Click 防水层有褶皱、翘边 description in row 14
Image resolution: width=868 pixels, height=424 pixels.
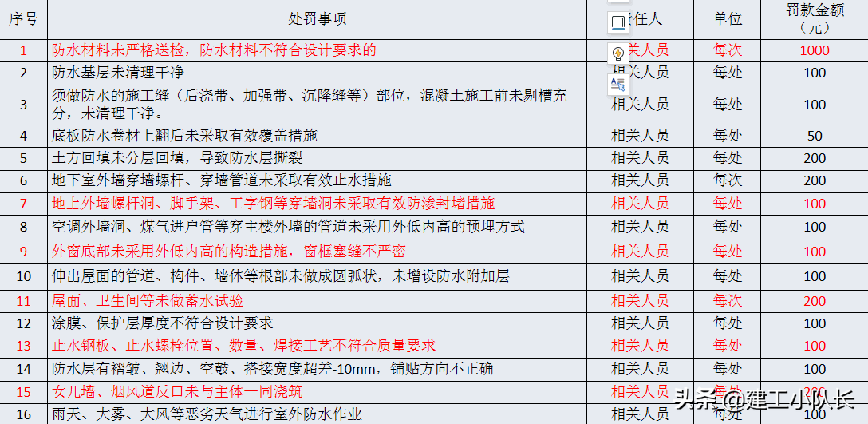click(318, 369)
